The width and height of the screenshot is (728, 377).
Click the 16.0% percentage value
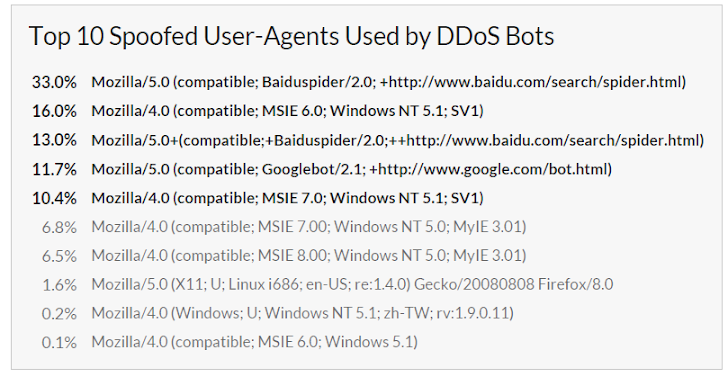[x=54, y=111]
